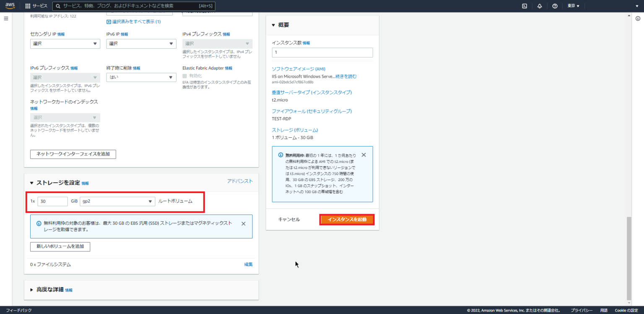
Task: Open the info panel icon at top right
Action: pyautogui.click(x=638, y=18)
